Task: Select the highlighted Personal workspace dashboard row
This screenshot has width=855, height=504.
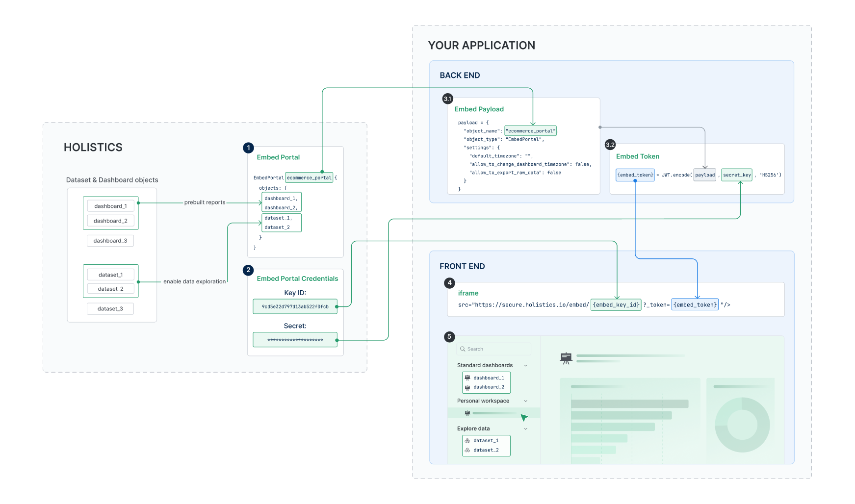Action: (x=494, y=413)
